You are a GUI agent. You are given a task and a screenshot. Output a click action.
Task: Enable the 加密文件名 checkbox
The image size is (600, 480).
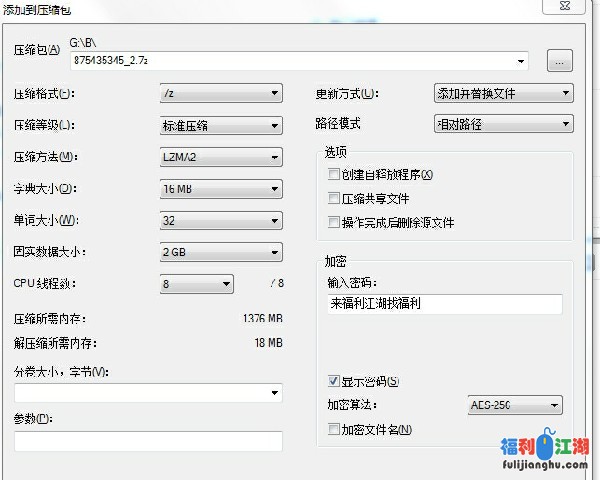coord(334,429)
